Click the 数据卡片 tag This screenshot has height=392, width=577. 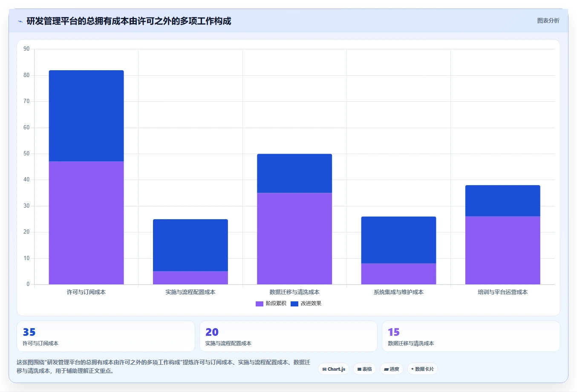422,369
